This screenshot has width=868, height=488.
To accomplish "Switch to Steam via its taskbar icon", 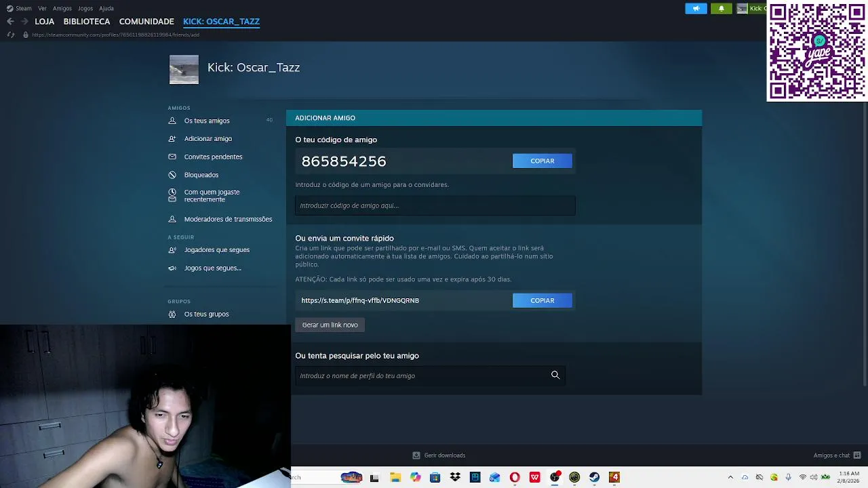I will 594,477.
